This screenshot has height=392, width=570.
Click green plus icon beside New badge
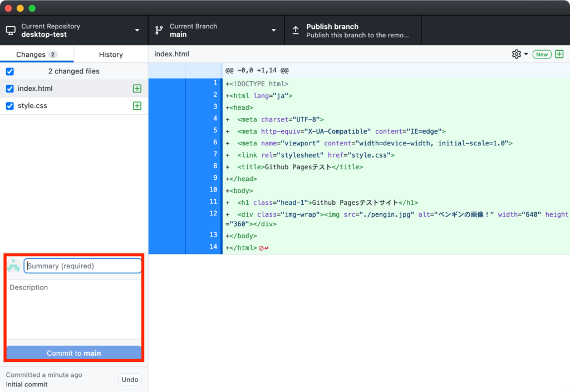point(559,54)
